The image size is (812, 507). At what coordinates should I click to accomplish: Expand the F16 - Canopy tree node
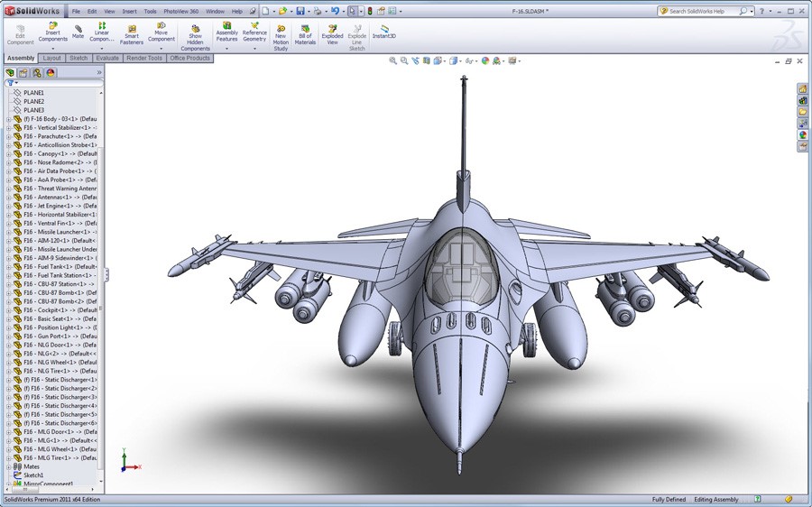pos(8,153)
